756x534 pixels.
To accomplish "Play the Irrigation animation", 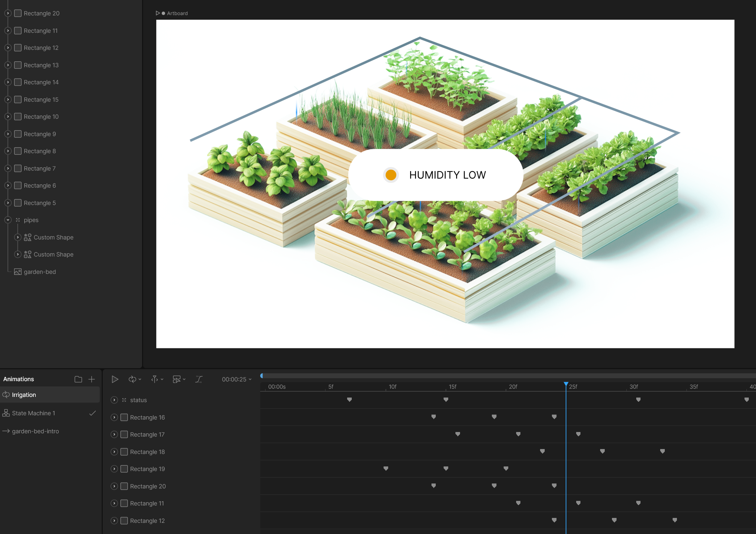I will pos(115,379).
